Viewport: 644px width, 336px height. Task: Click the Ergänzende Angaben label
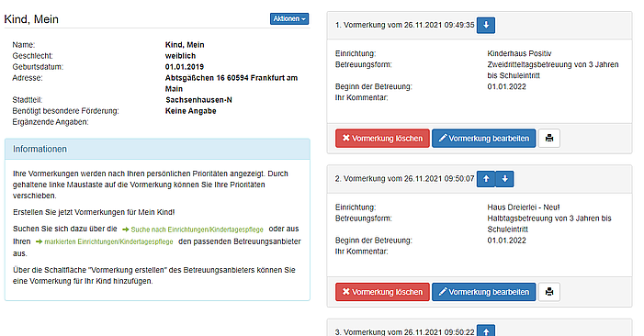pyautogui.click(x=51, y=122)
